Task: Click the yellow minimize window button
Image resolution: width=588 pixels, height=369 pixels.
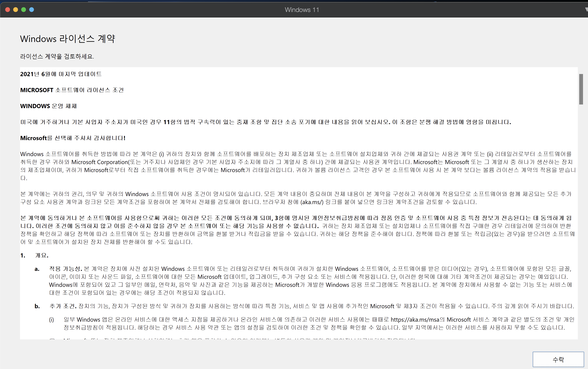Action: point(16,10)
